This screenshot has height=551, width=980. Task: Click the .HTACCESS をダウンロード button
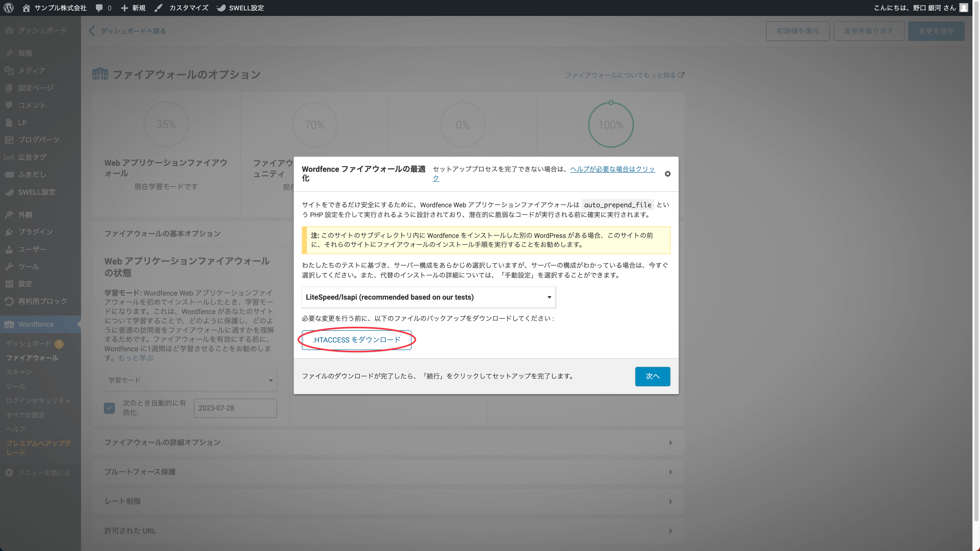click(x=356, y=340)
